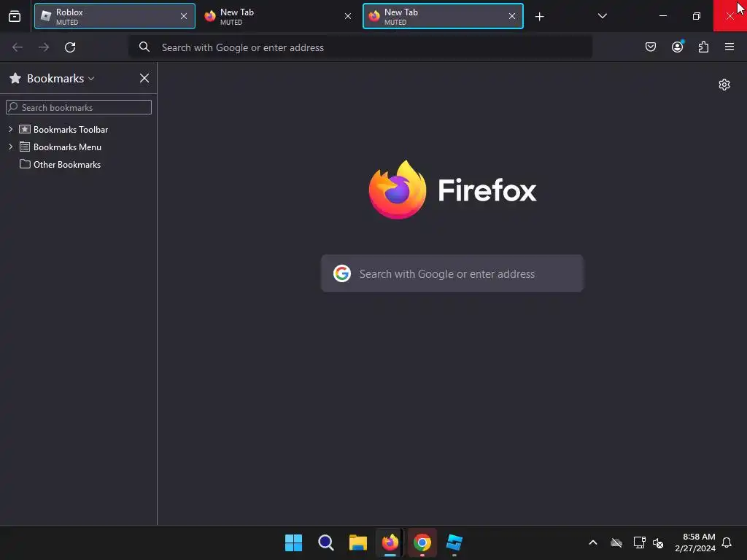
Task: Open Firefox View icon in tab strip
Action: [x=15, y=16]
